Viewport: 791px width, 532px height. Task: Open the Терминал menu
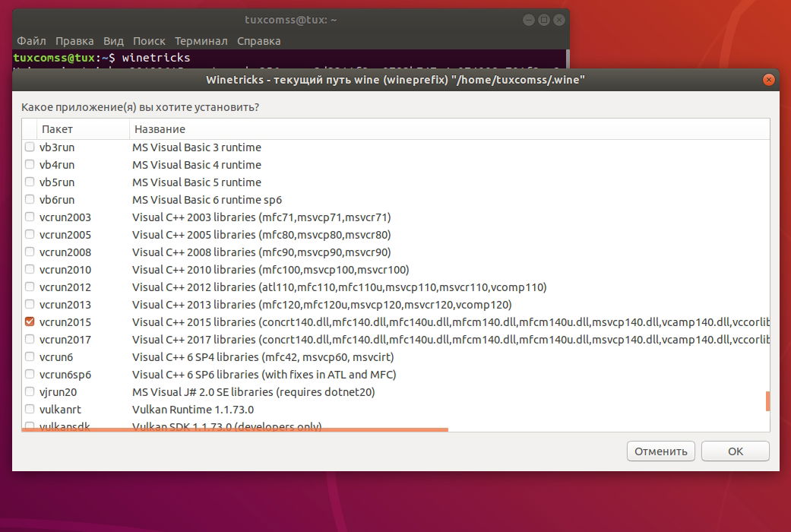point(201,41)
